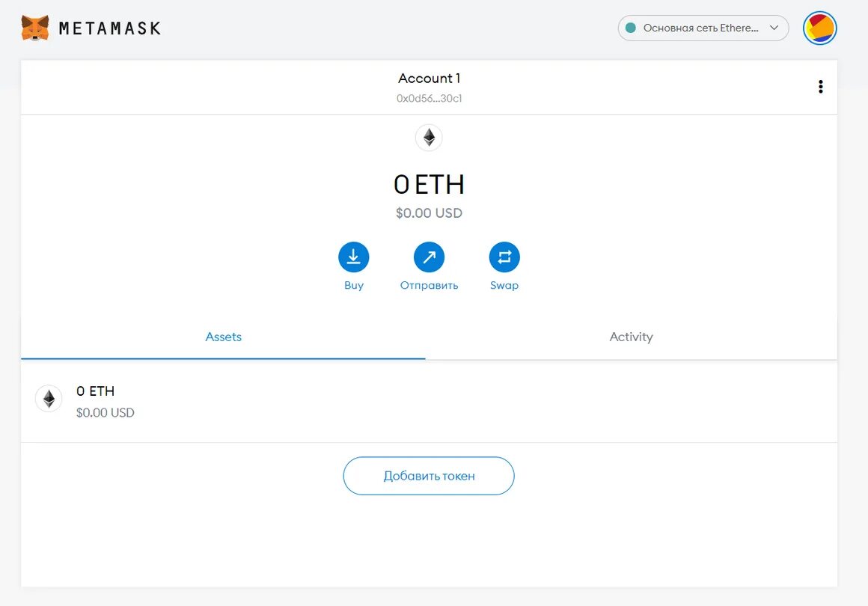Switch to the Activity tab
Viewport: 868px width, 606px height.
pos(631,337)
